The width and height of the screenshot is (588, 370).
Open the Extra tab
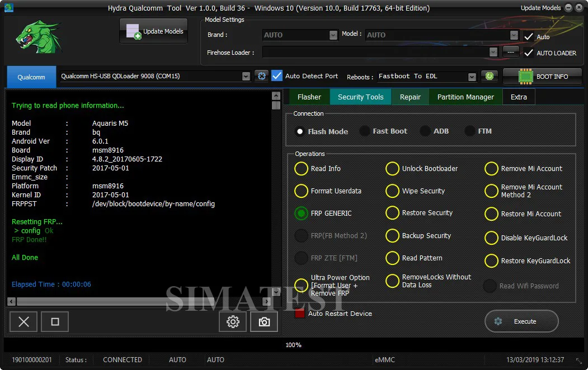point(519,97)
